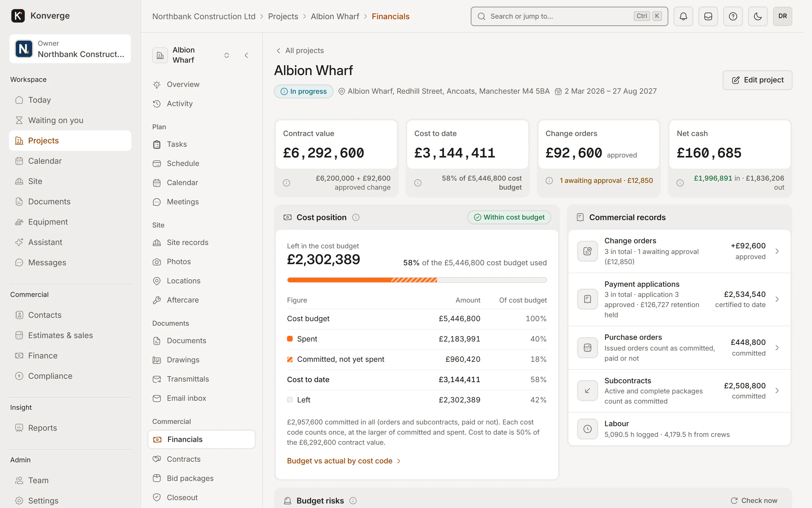
Task: Open the Albion Wharf project switcher
Action: pos(226,55)
